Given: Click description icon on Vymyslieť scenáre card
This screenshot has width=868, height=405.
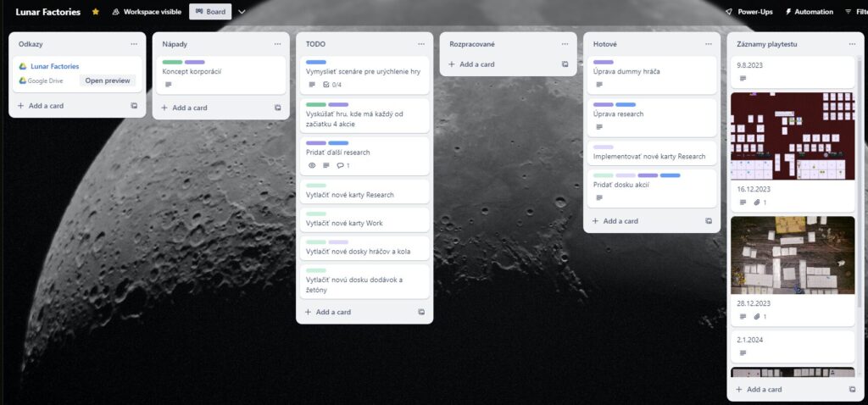Looking at the screenshot, I should click(x=312, y=85).
